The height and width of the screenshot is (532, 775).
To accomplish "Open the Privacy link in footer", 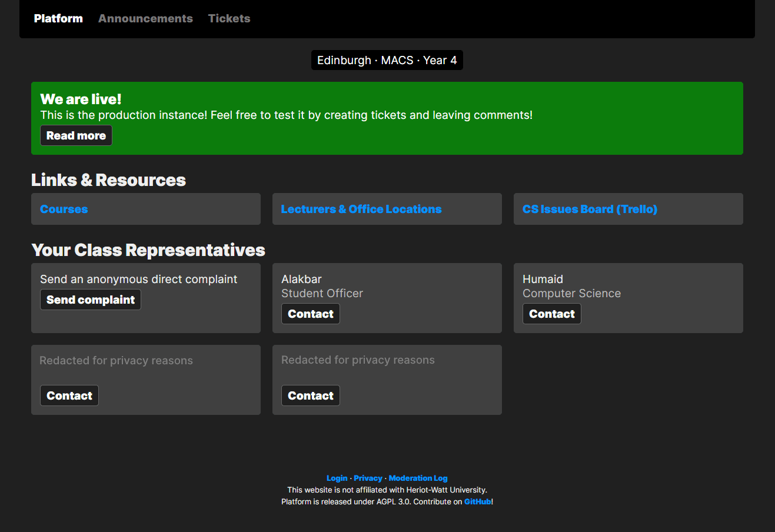I will click(x=368, y=478).
